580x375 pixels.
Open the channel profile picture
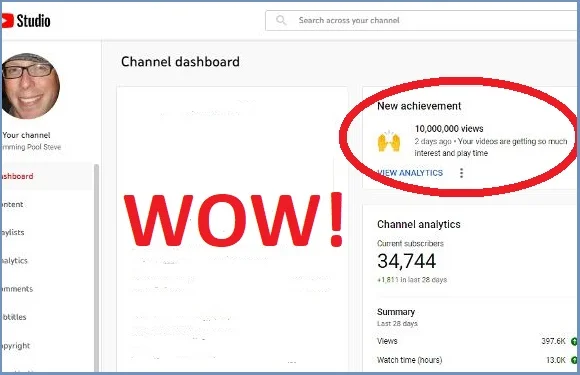[x=30, y=86]
